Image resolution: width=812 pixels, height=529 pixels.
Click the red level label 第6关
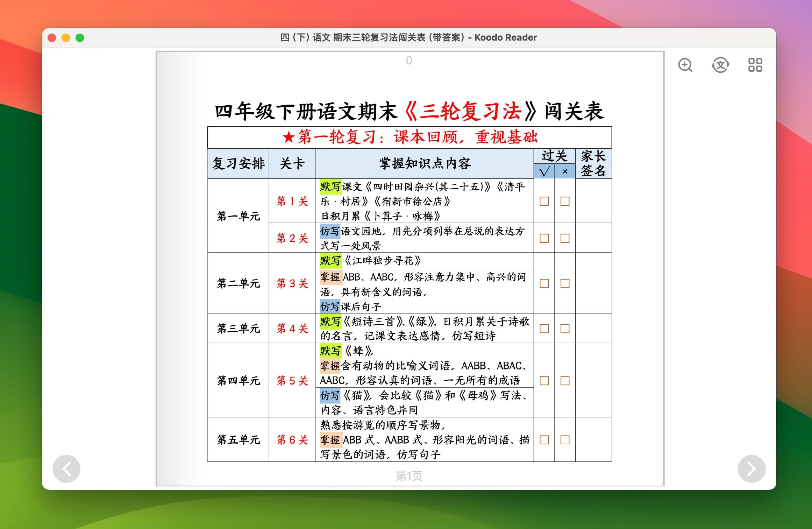[x=292, y=439]
